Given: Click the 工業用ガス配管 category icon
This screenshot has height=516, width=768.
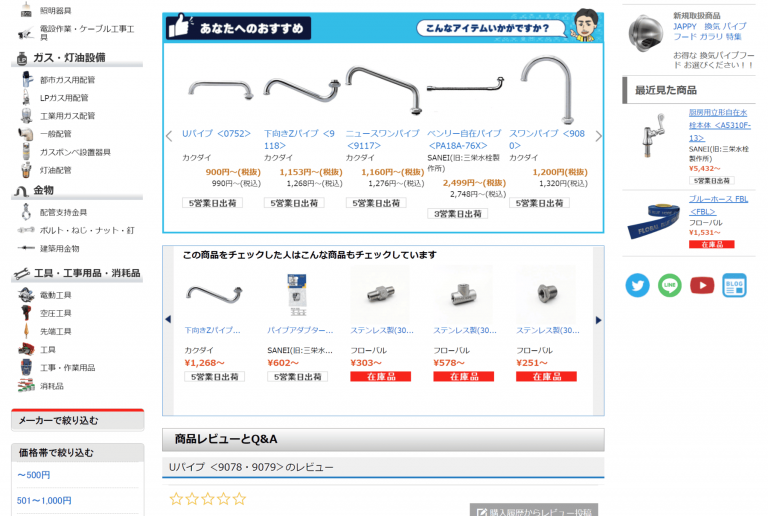Looking at the screenshot, I should tap(26, 116).
